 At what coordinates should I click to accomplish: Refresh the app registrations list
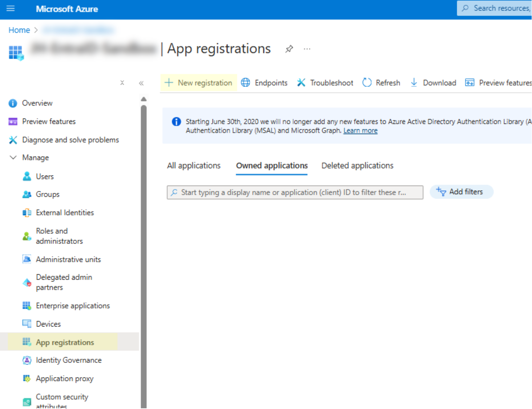pos(381,83)
